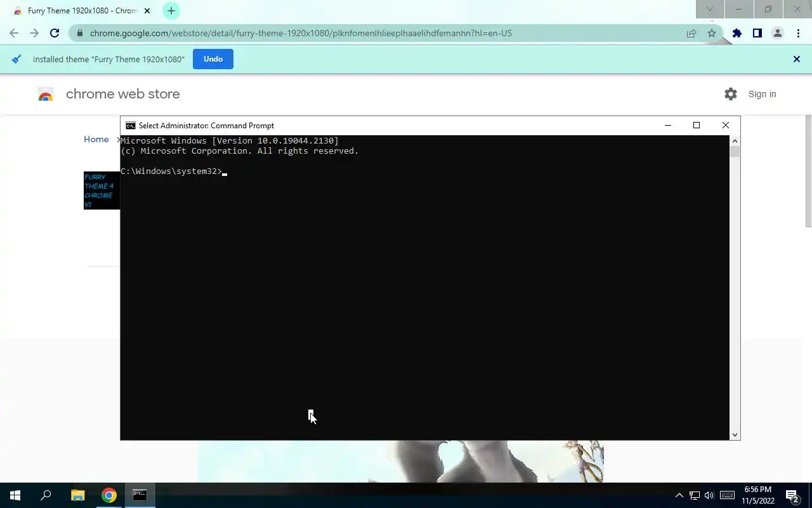Viewport: 812px width, 508px height.
Task: Click Command Prompt scrollbar down arrow
Action: [x=735, y=435]
